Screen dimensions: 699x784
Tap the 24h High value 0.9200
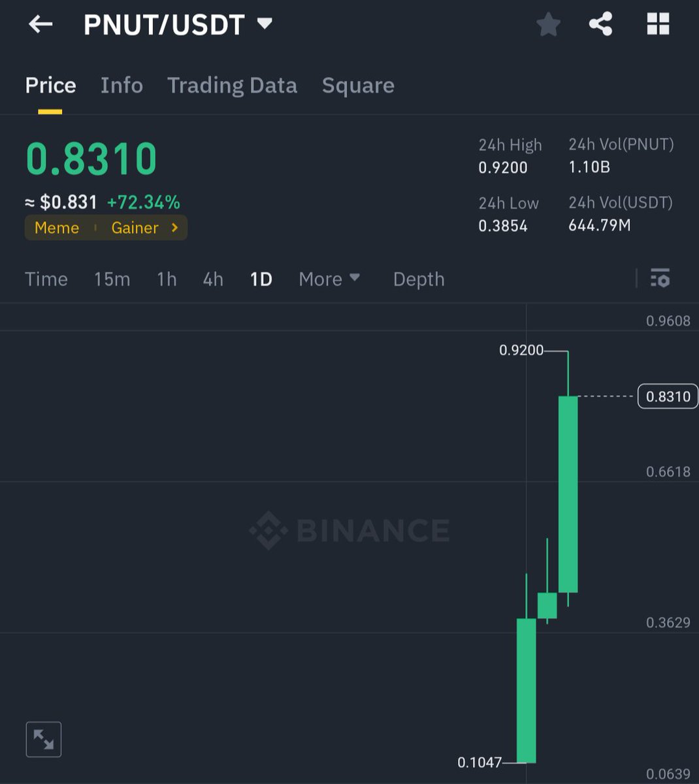[503, 167]
